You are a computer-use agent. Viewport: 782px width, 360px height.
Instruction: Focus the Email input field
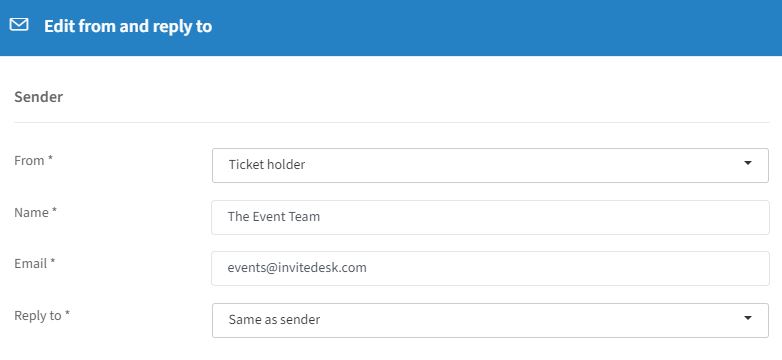click(x=490, y=269)
